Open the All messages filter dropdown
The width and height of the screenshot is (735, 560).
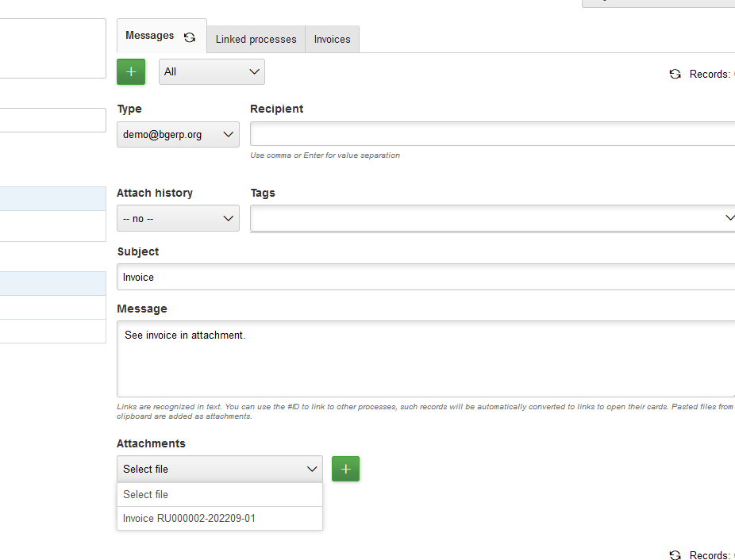click(211, 71)
